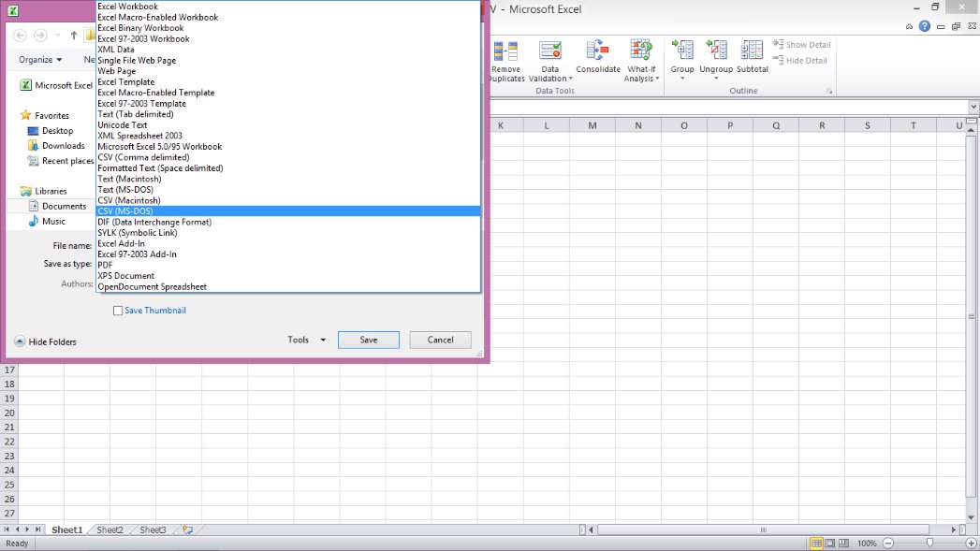Click the Show Detail icon
The image size is (980, 551).
(x=801, y=44)
